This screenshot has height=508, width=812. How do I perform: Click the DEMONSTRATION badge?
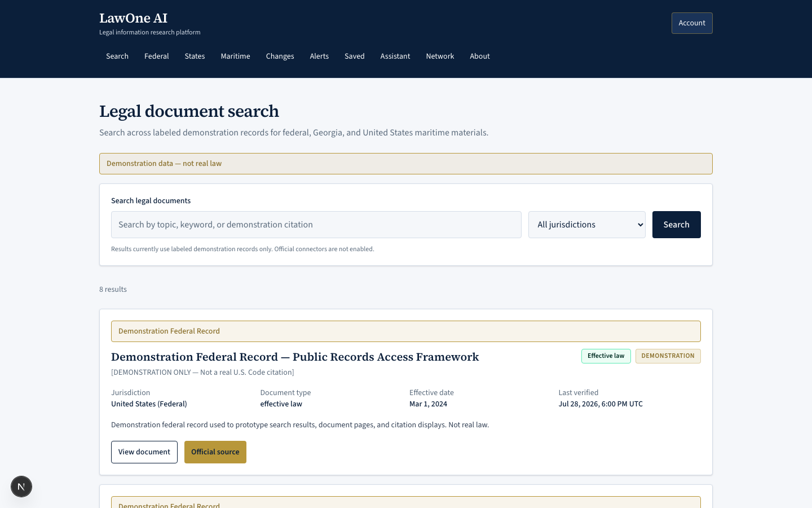(668, 356)
